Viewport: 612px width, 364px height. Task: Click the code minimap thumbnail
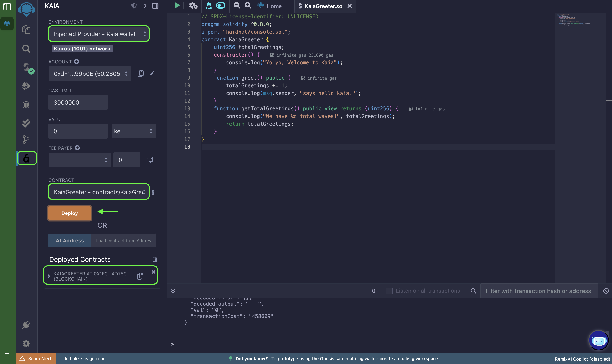tap(573, 20)
